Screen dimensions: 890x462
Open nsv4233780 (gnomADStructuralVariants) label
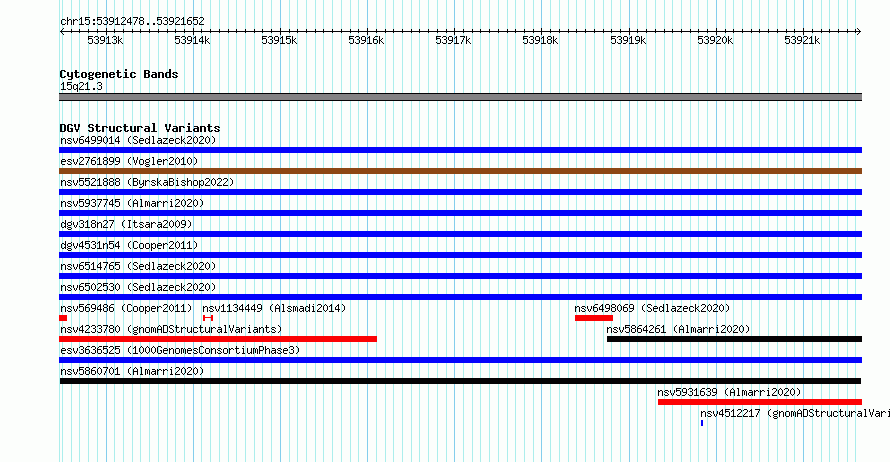(x=171, y=329)
